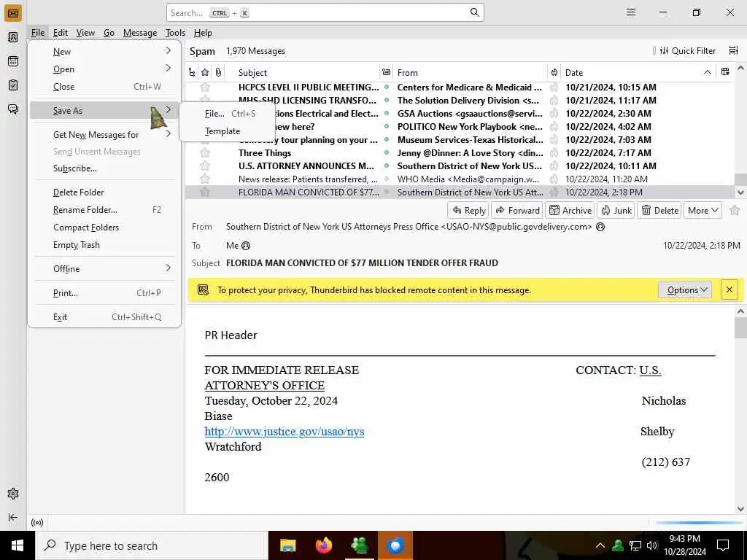Archive the open message

click(570, 211)
